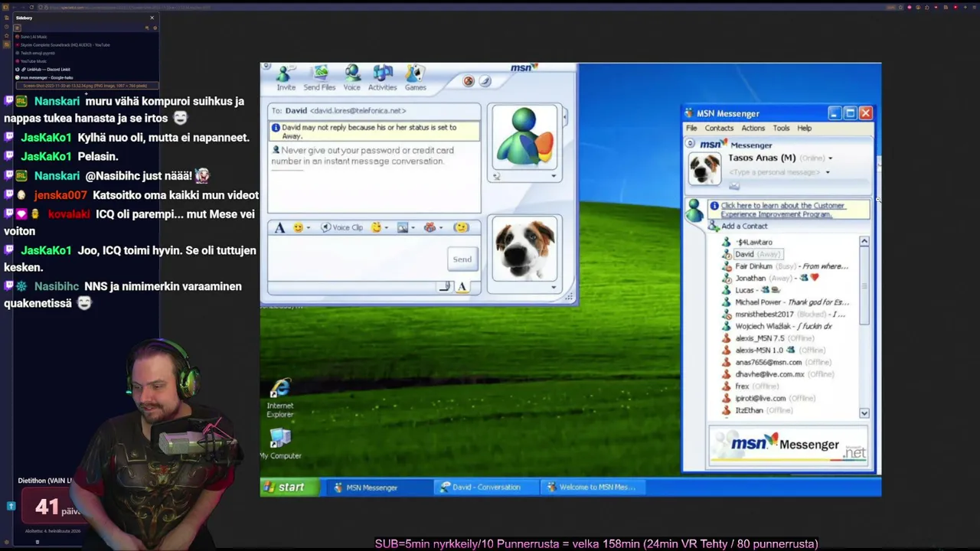Open the Windows XP Start button

[289, 487]
